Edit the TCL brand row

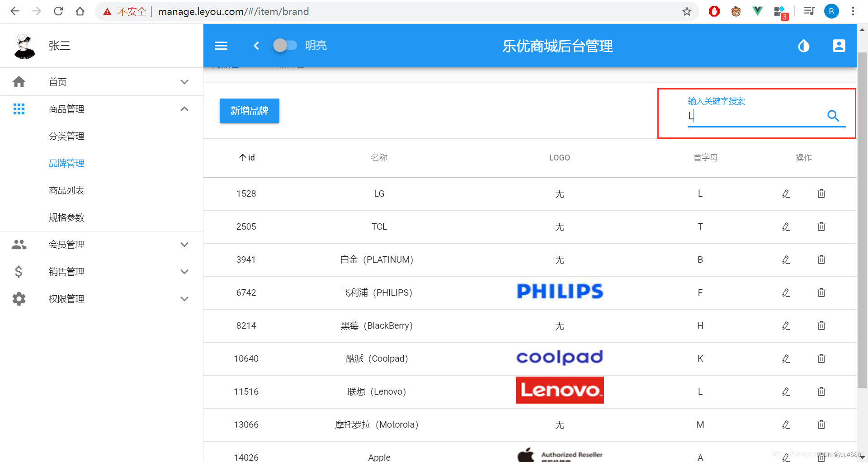click(786, 226)
